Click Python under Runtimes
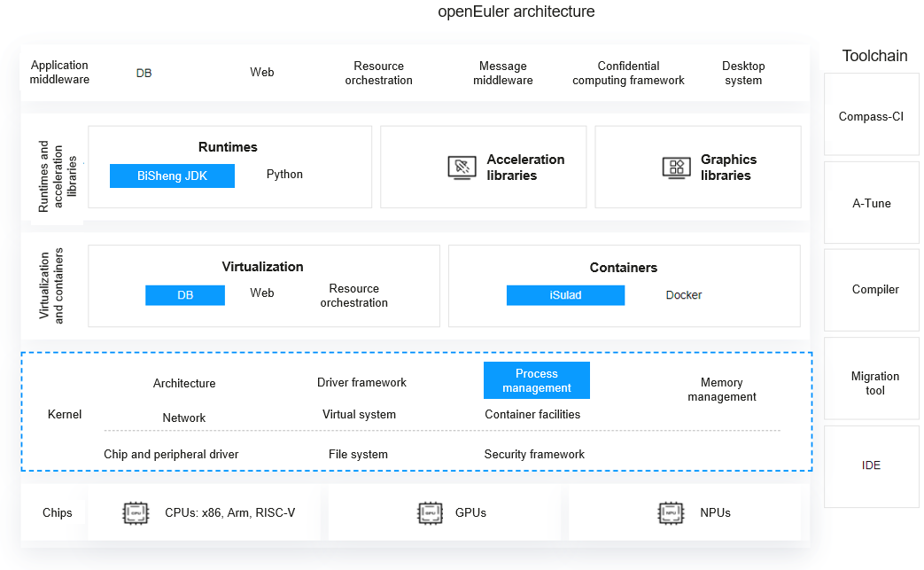Viewport: 924px width, 570px height. (284, 175)
